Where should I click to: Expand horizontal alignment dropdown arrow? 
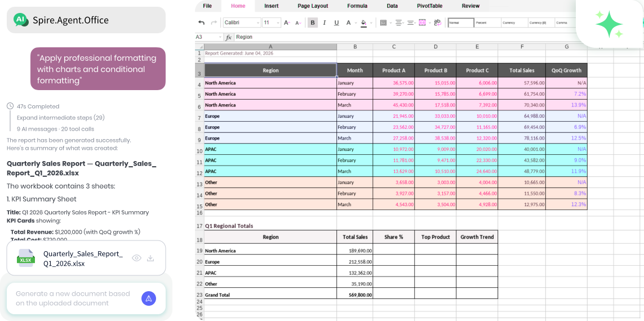(404, 23)
